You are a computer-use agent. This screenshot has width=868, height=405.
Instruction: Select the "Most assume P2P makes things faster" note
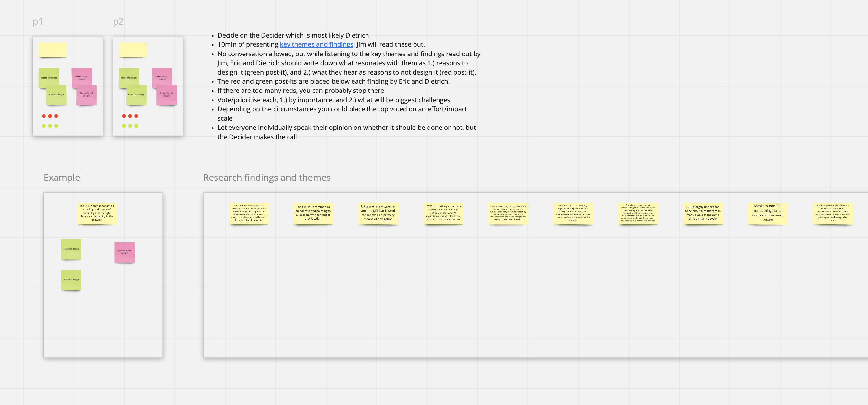point(768,214)
